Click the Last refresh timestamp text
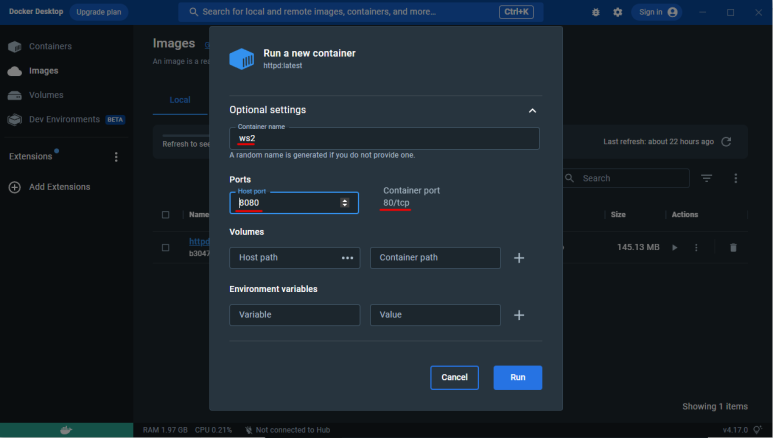 point(658,142)
